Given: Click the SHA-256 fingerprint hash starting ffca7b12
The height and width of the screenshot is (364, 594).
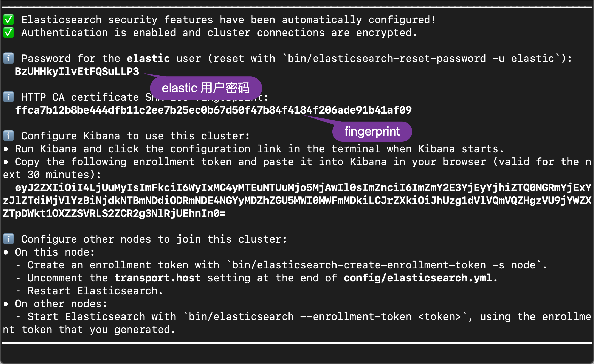Looking at the screenshot, I should [x=213, y=110].
